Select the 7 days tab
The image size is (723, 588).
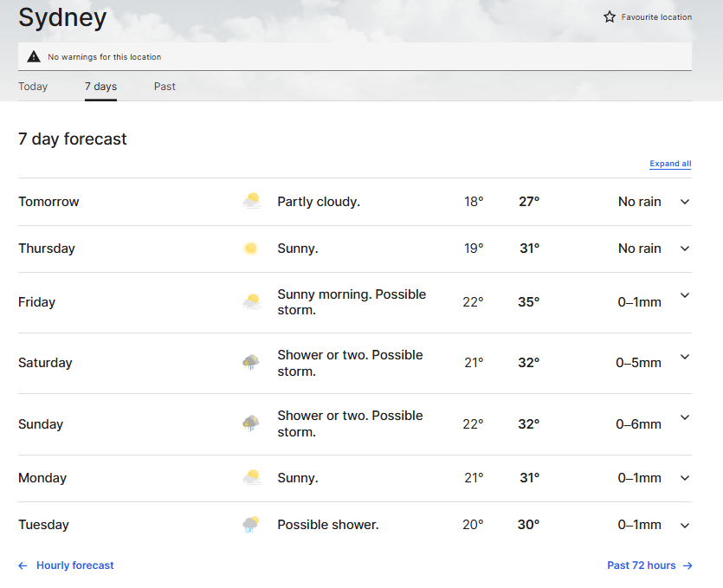coord(100,87)
